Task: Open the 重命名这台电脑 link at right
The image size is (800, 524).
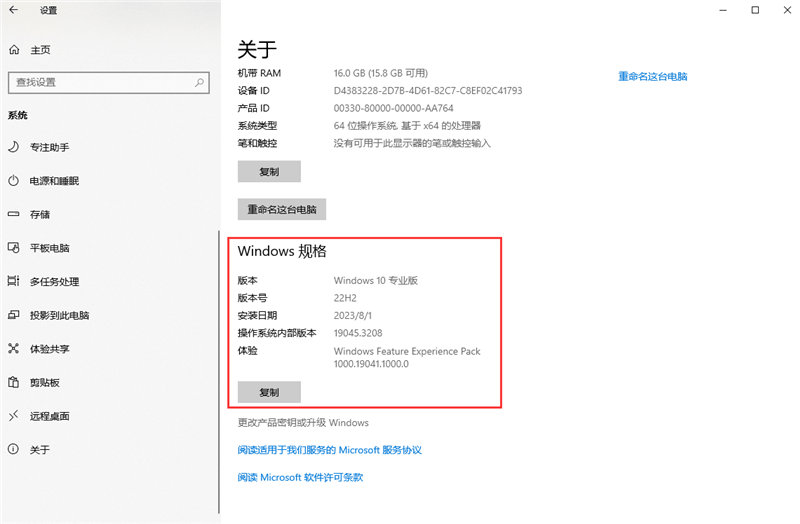Action: coord(653,77)
